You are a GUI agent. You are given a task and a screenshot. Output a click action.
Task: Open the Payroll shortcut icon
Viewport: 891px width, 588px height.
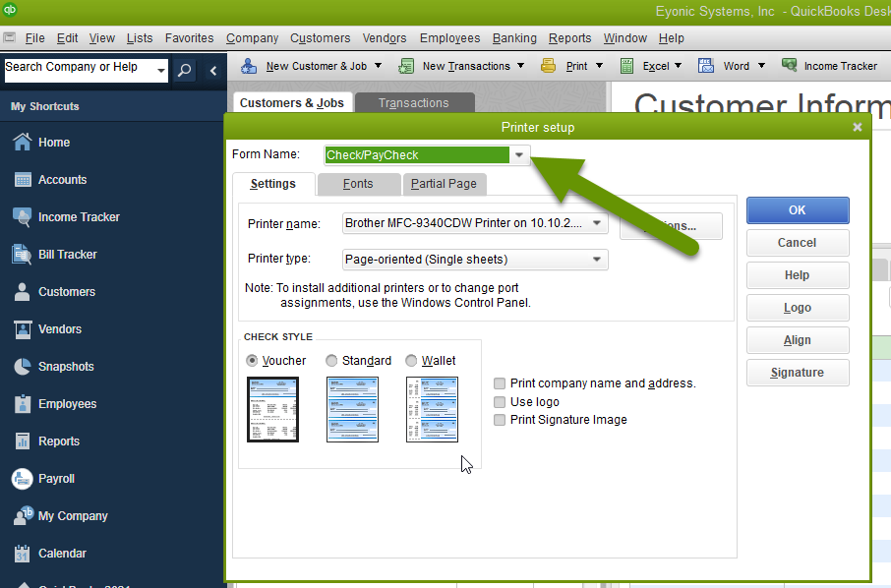[x=23, y=479]
